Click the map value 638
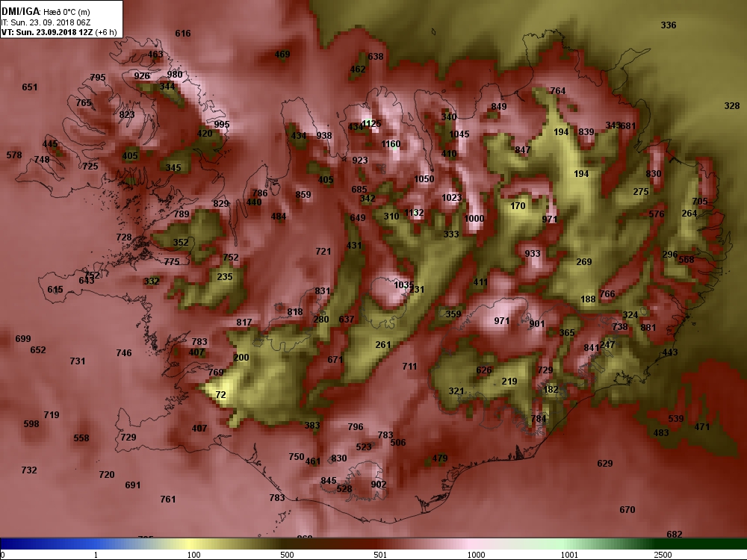Screen dimensions: 747x560 tap(376, 56)
